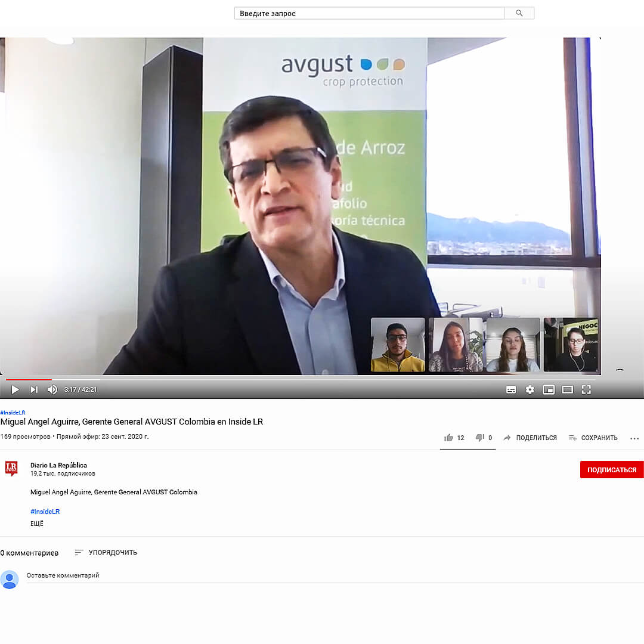Save the video via Сохранить
This screenshot has height=644, width=644.
click(x=593, y=438)
